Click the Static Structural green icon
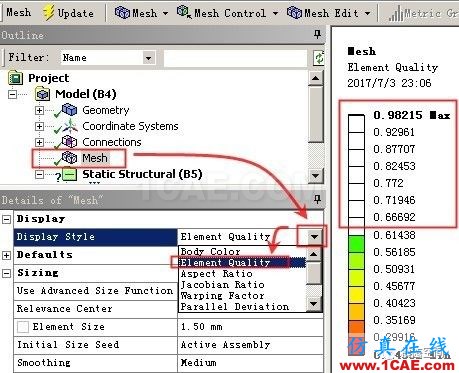Viewport: 459px width, 373px height. pyautogui.click(x=69, y=175)
